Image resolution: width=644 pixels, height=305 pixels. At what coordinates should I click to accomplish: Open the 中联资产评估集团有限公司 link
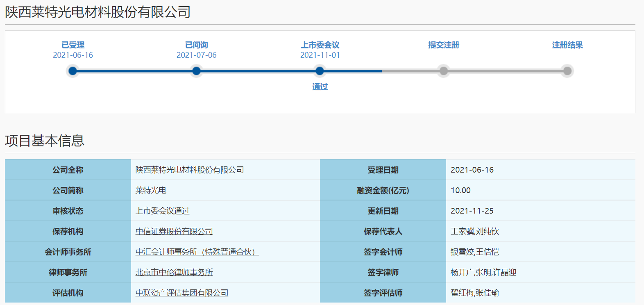point(182,293)
